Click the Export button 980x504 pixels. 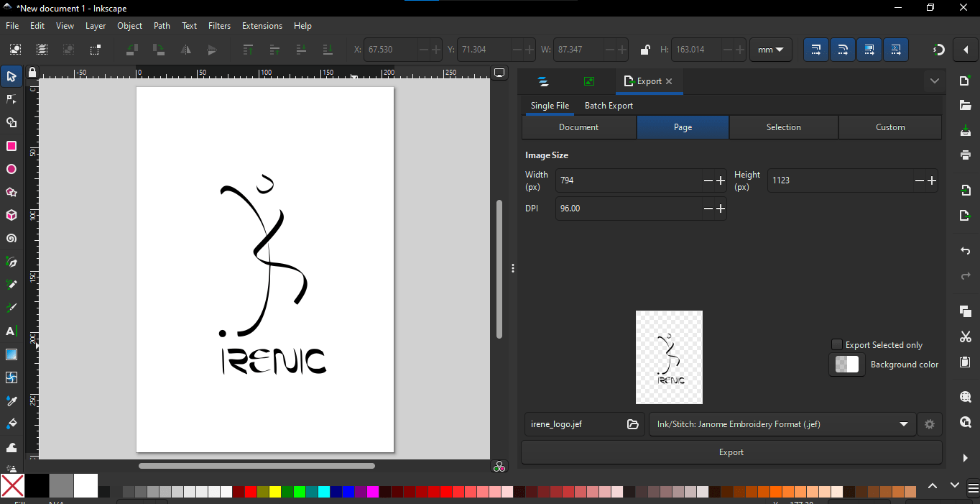coord(731,452)
